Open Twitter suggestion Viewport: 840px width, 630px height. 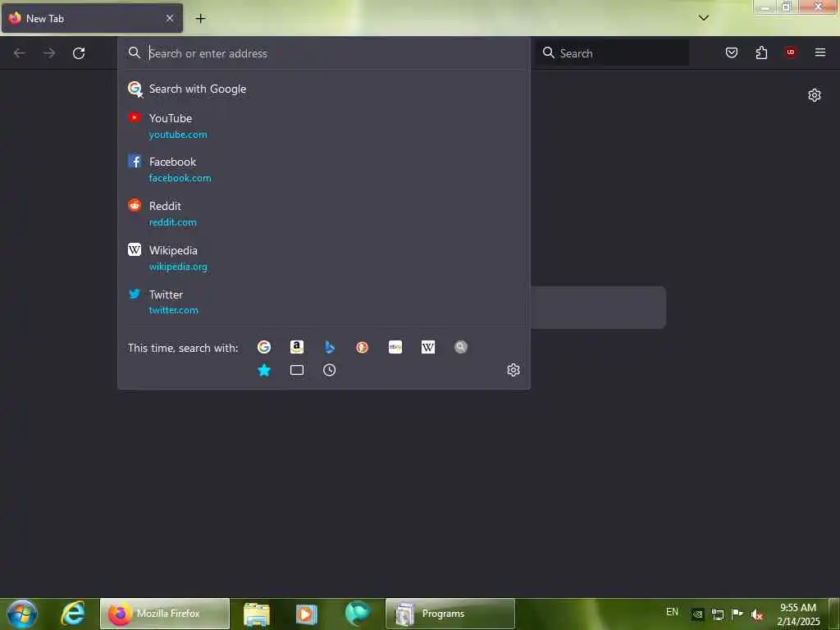[323, 302]
